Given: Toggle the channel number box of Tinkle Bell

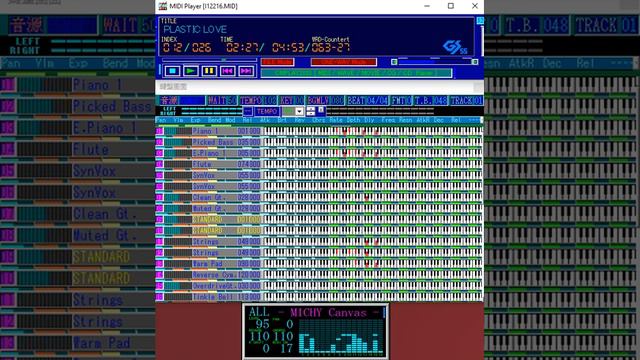Looking at the screenshot, I should (x=159, y=297).
